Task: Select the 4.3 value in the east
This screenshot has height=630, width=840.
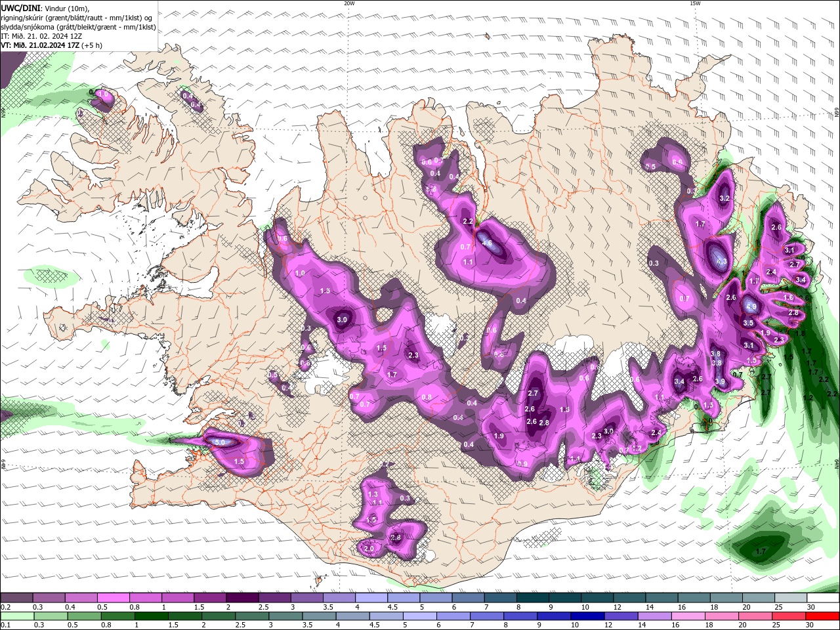Action: [x=722, y=262]
